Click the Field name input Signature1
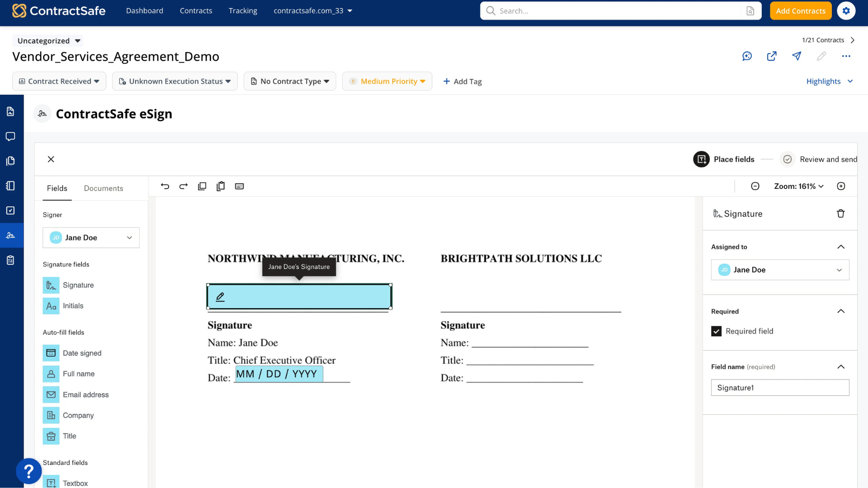The image size is (868, 488). click(x=780, y=388)
